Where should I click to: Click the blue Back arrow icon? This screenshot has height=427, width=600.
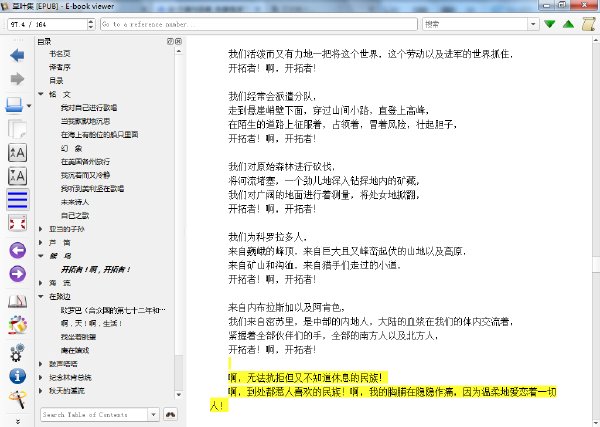coord(17,55)
